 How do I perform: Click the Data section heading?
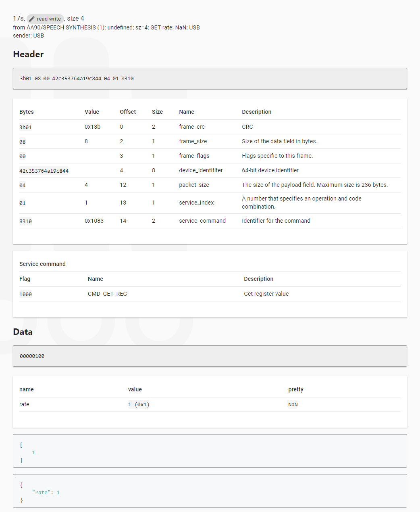(x=23, y=332)
